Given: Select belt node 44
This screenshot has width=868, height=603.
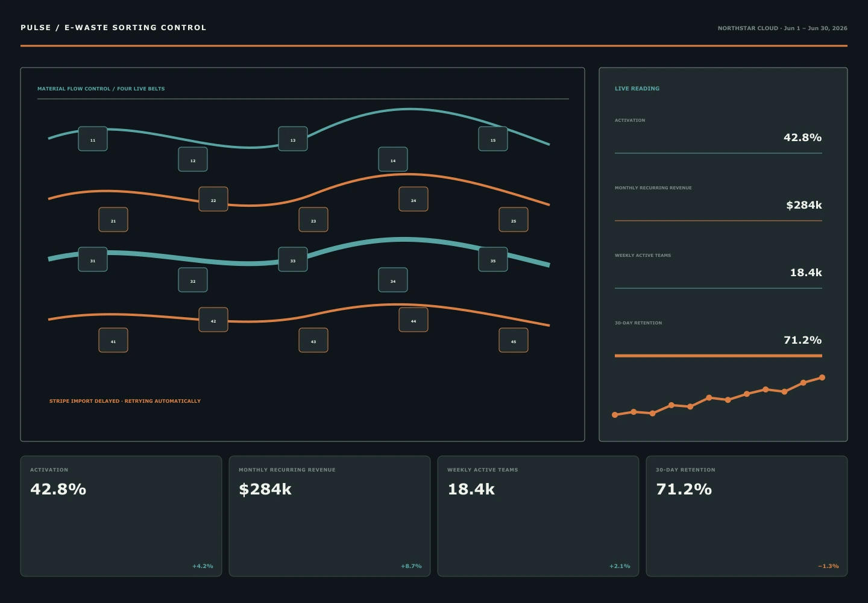Looking at the screenshot, I should [414, 320].
